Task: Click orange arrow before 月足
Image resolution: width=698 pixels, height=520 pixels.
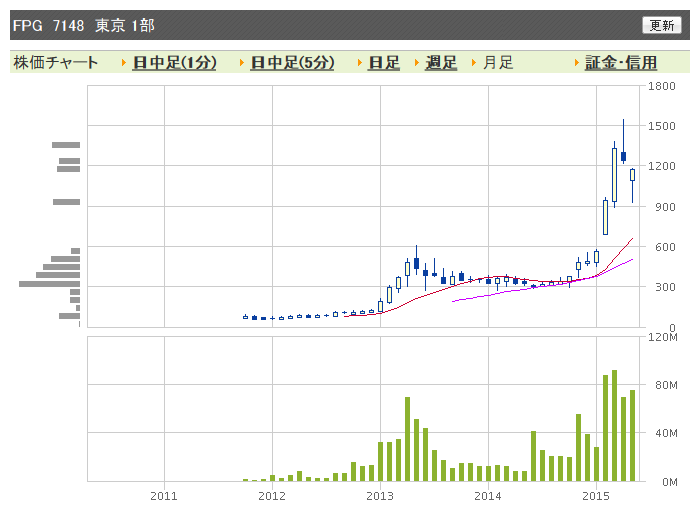Action: (474, 63)
